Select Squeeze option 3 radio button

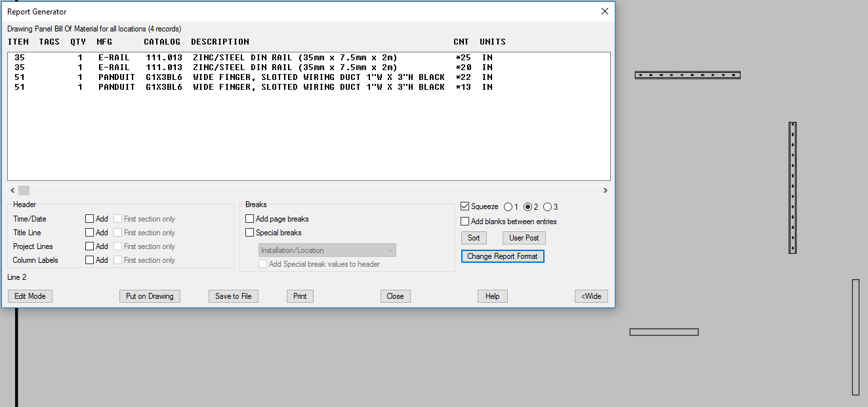click(547, 207)
